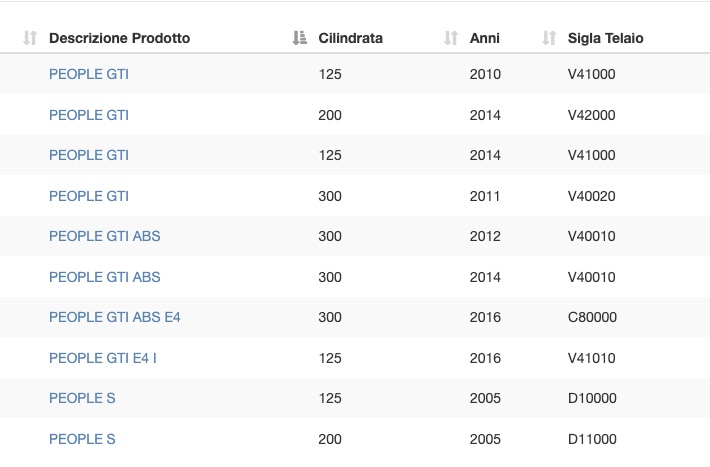Sort table by Anni column header
710x467 pixels.
pos(485,38)
